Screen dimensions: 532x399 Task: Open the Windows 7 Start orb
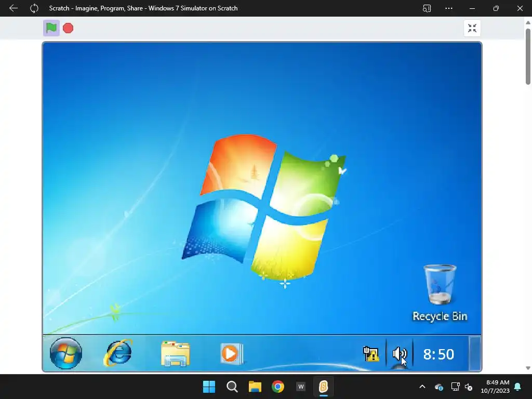click(66, 353)
